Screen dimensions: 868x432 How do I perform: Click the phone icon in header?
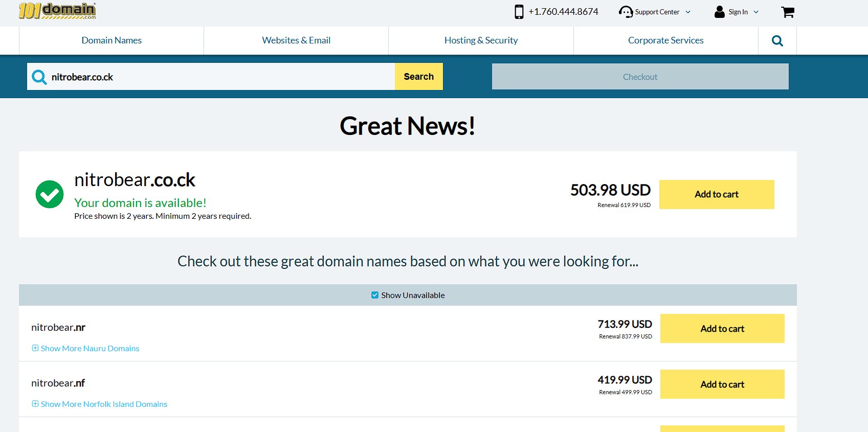point(519,12)
